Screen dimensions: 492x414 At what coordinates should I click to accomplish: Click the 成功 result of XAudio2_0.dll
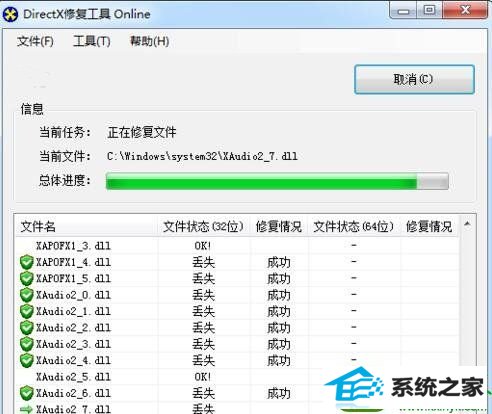279,295
